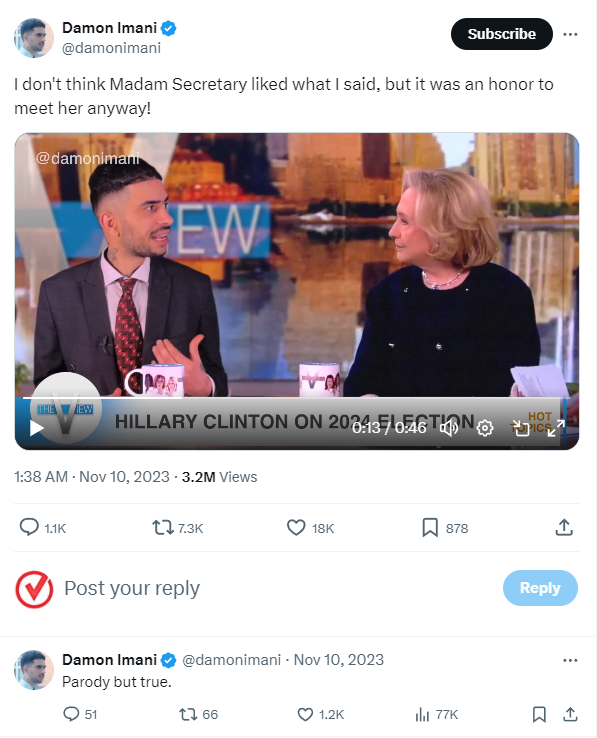597x738 pixels.
Task: Repost the 'Parody but true' reply
Action: click(198, 714)
